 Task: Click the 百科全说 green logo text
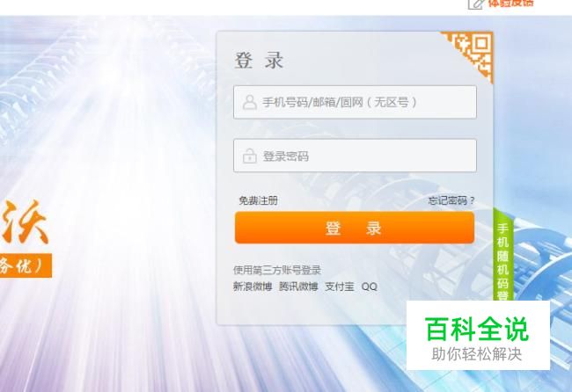[477, 329]
